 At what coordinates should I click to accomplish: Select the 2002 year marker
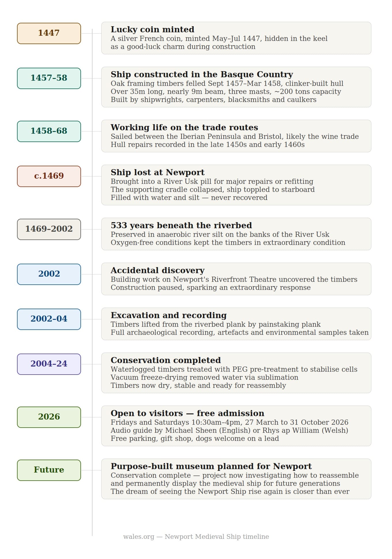[x=49, y=274]
